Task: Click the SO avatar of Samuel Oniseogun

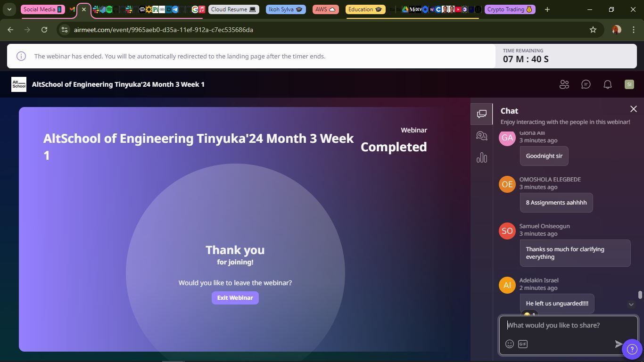Action: tap(507, 231)
